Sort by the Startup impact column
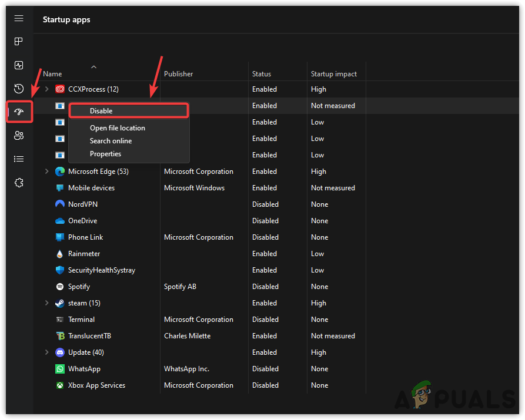525x420 pixels. pos(333,74)
